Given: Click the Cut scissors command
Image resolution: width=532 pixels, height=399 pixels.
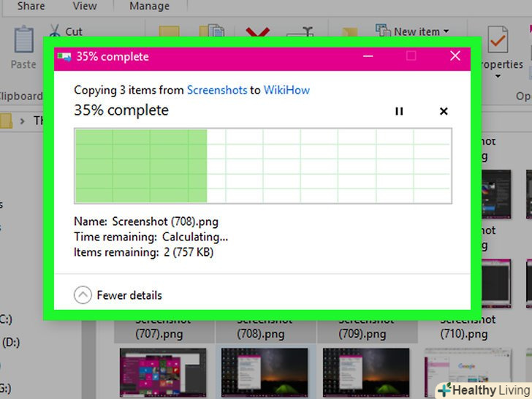Looking at the screenshot, I should click(66, 31).
